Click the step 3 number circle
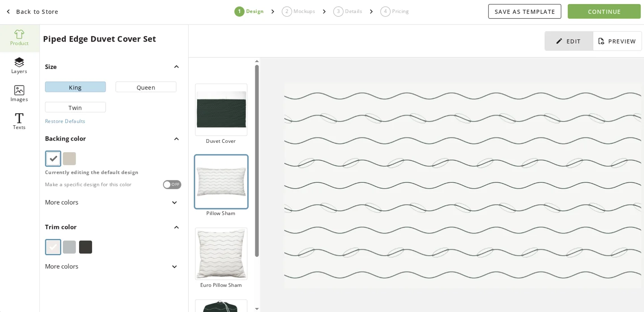Image resolution: width=644 pixels, height=312 pixels. click(338, 12)
